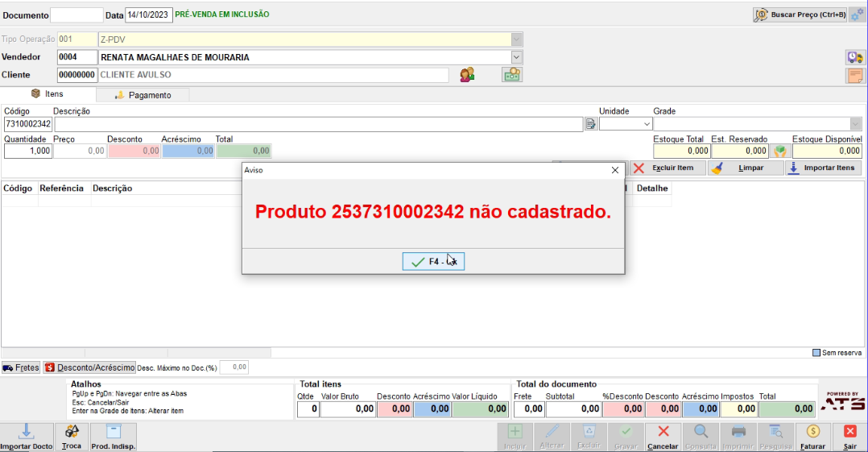Click the Desc. Máximo no Doc. field
Viewport: 868px width, 452px height.
click(x=234, y=367)
